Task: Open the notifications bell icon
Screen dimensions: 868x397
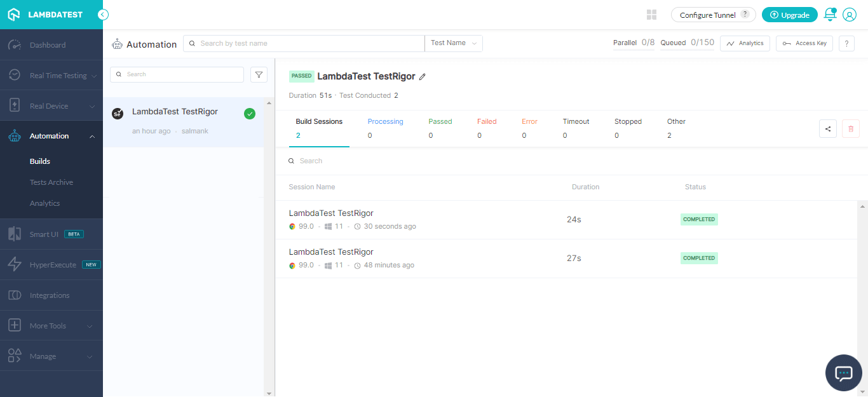Action: click(830, 14)
